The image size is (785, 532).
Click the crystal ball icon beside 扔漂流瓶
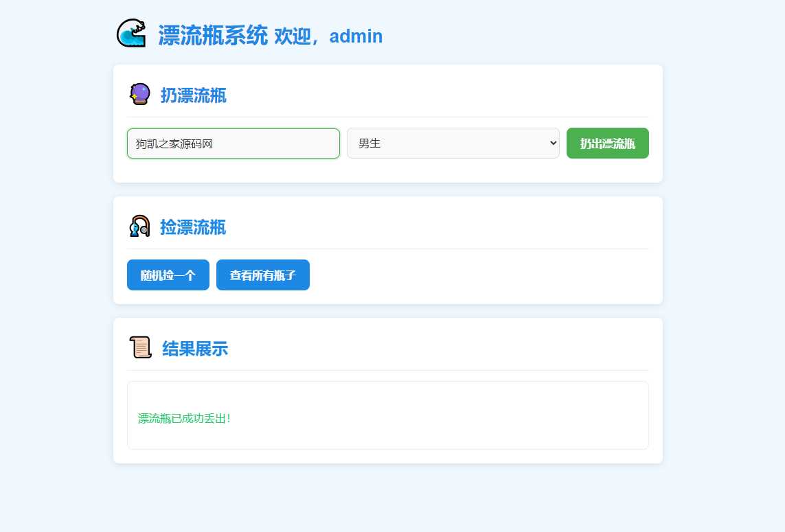tap(140, 93)
